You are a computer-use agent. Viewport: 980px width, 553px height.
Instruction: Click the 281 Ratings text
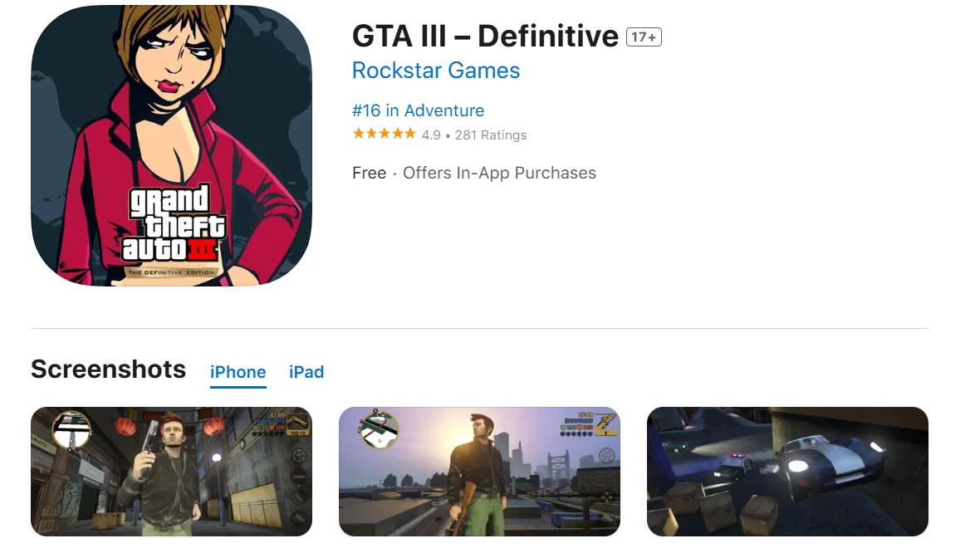pyautogui.click(x=491, y=135)
